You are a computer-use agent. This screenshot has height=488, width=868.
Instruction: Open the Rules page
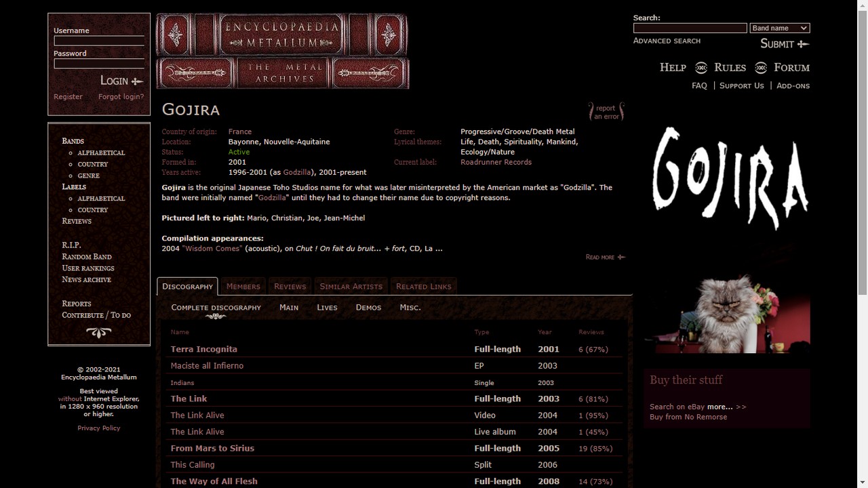pos(730,68)
